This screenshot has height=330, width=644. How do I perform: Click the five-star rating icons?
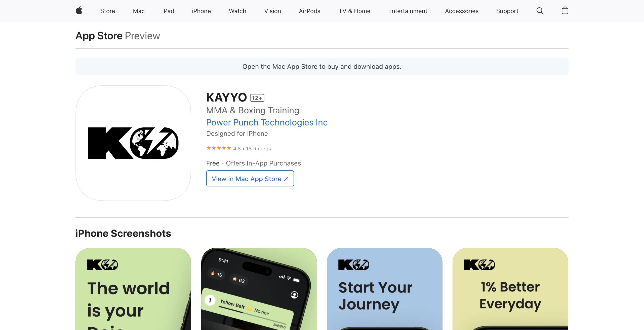(x=219, y=148)
